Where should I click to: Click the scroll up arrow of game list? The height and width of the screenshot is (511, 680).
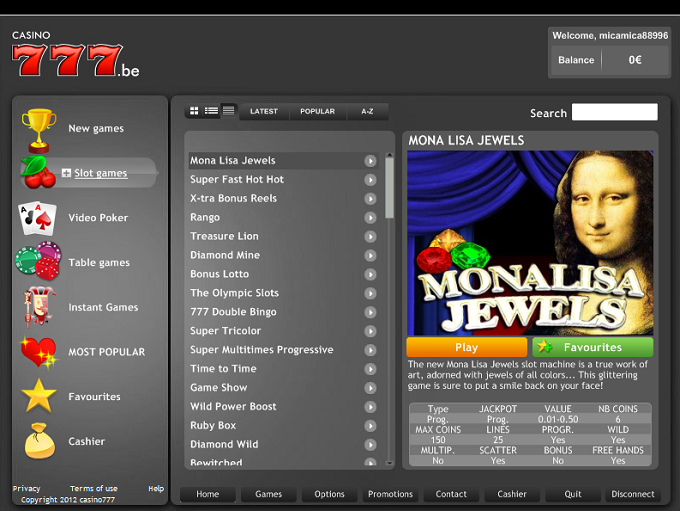389,155
